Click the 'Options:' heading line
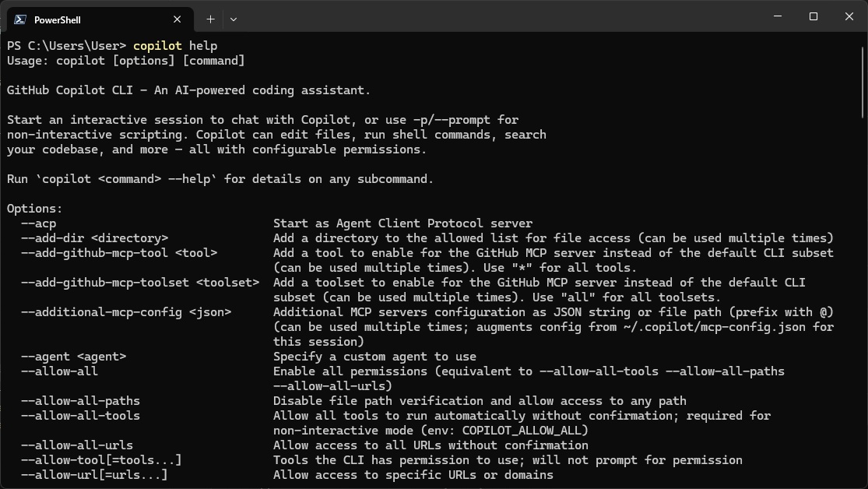 [x=34, y=209]
